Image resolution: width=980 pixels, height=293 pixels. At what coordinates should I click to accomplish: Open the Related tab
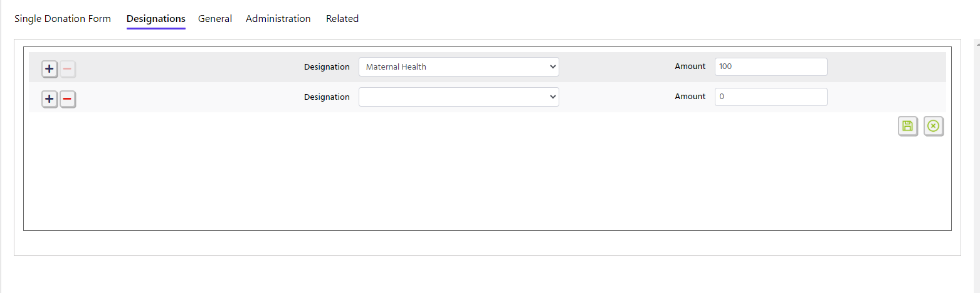pos(342,19)
